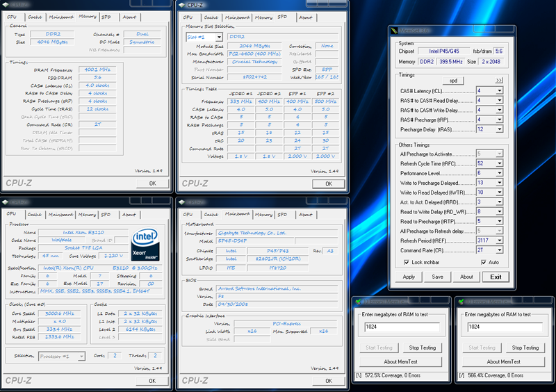Click the processor name Intel Xeon E3110
Screen dimensions: 556x392
[x=83, y=232]
